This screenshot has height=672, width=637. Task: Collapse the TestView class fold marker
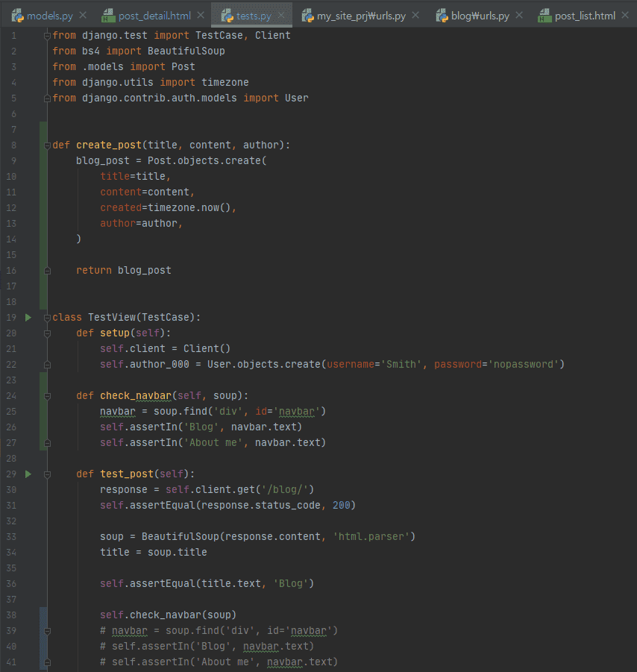point(48,318)
